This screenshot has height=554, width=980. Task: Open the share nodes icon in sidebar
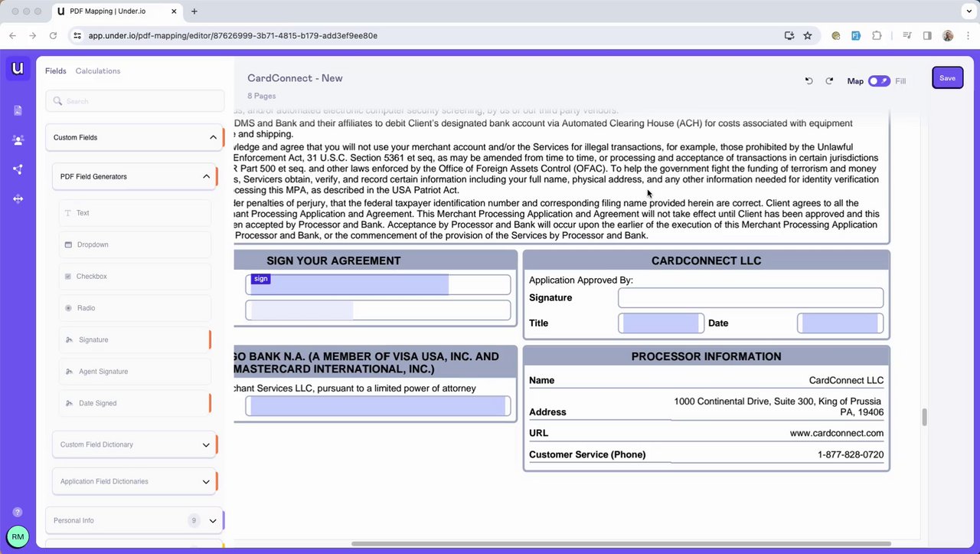(18, 169)
